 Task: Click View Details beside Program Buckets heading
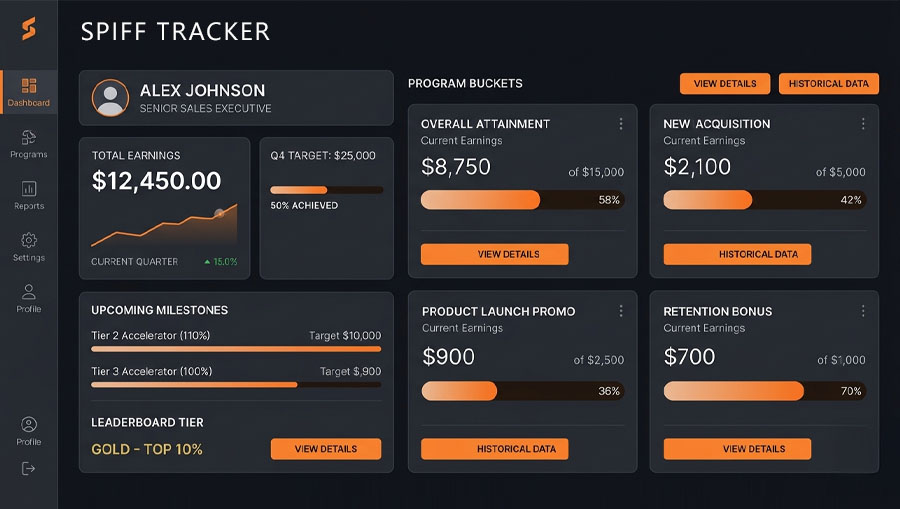pyautogui.click(x=725, y=84)
